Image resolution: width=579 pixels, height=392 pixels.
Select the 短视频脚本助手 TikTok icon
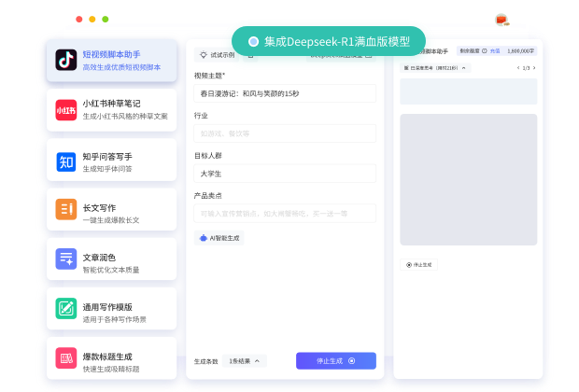coord(66,60)
